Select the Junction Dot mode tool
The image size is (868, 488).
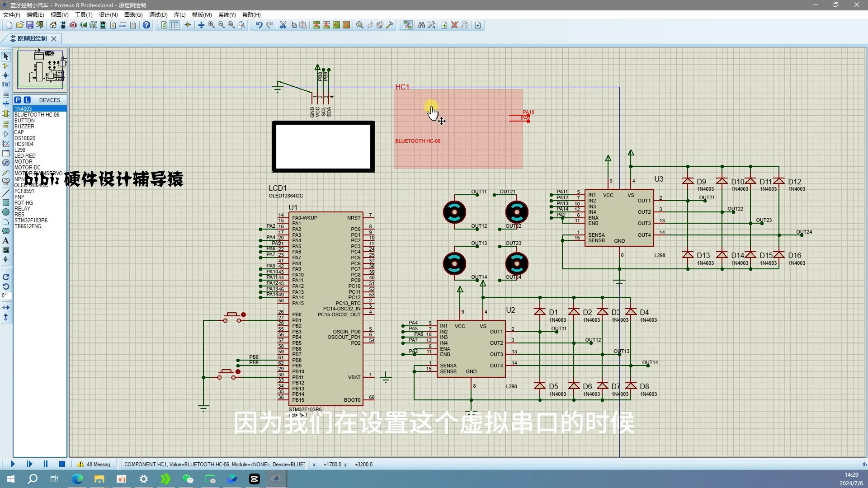pos(6,75)
